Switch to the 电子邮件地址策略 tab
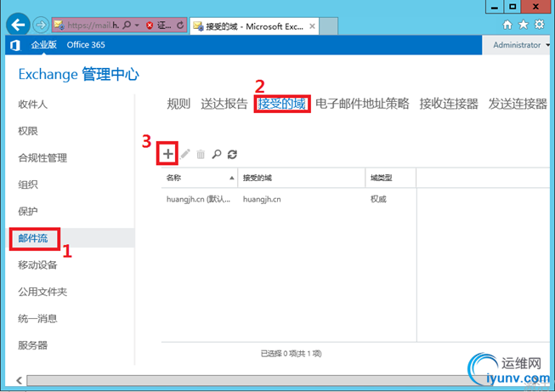 [x=362, y=104]
